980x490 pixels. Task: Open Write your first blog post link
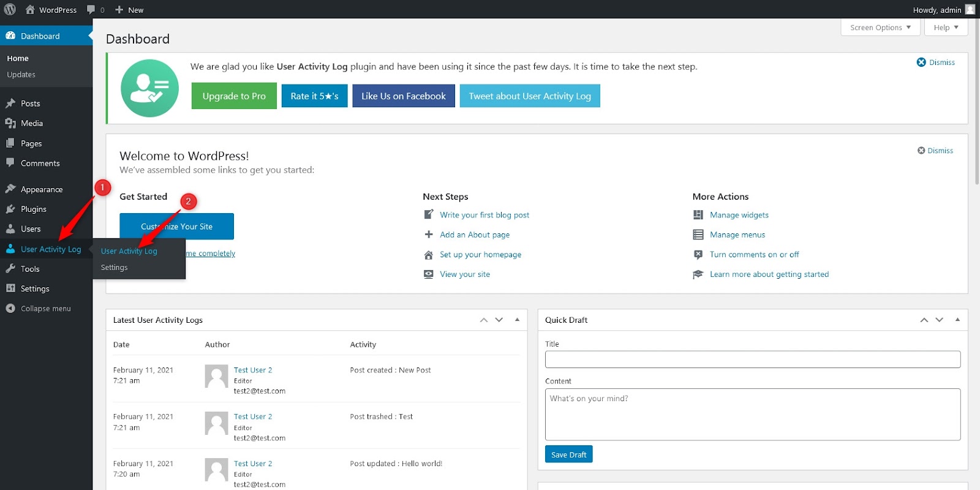484,215
